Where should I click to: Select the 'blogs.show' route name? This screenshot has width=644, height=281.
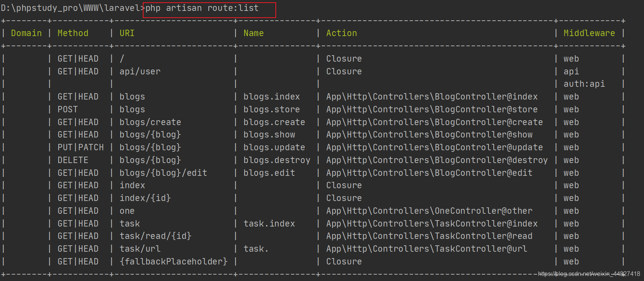[x=269, y=134]
